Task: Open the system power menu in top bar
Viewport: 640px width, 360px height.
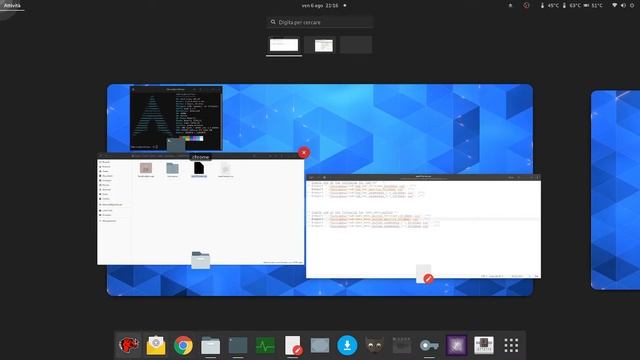Action: pyautogui.click(x=632, y=5)
